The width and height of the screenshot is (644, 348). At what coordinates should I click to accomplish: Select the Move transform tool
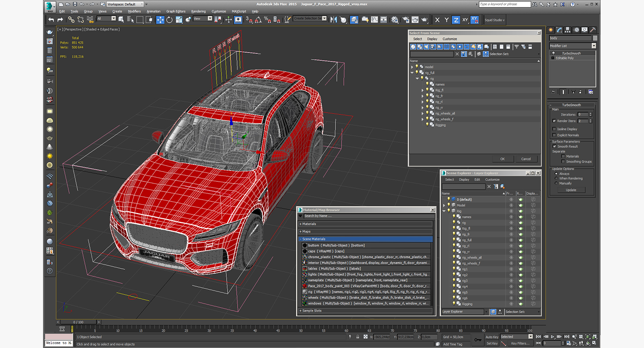coord(160,20)
